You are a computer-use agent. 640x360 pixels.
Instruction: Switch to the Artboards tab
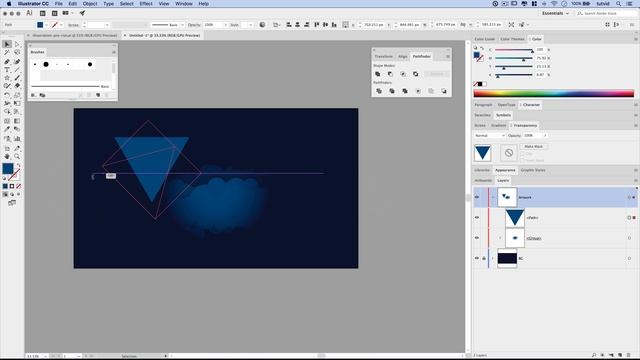click(483, 180)
